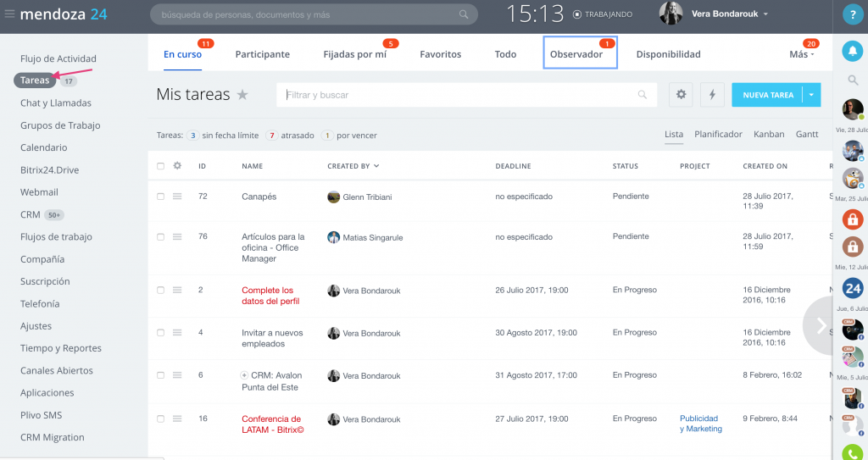
Task: Check the box for task Canapés
Action: [160, 197]
